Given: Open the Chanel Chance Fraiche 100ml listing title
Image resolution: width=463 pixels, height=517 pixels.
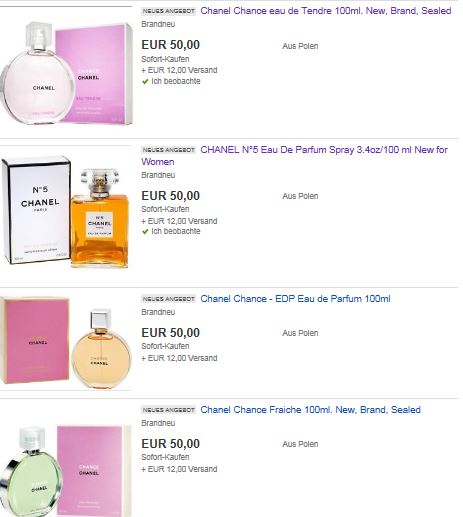Looking at the screenshot, I should coord(310,410).
